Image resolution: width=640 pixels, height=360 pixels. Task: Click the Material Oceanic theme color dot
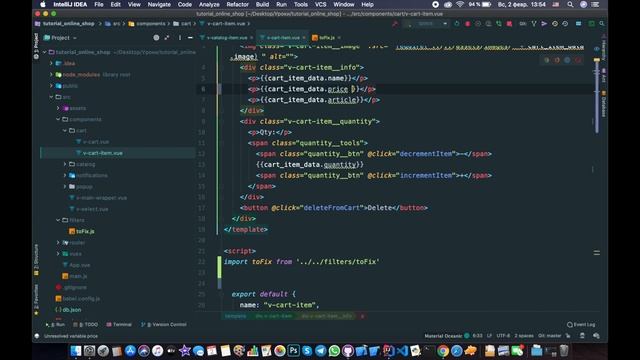467,336
